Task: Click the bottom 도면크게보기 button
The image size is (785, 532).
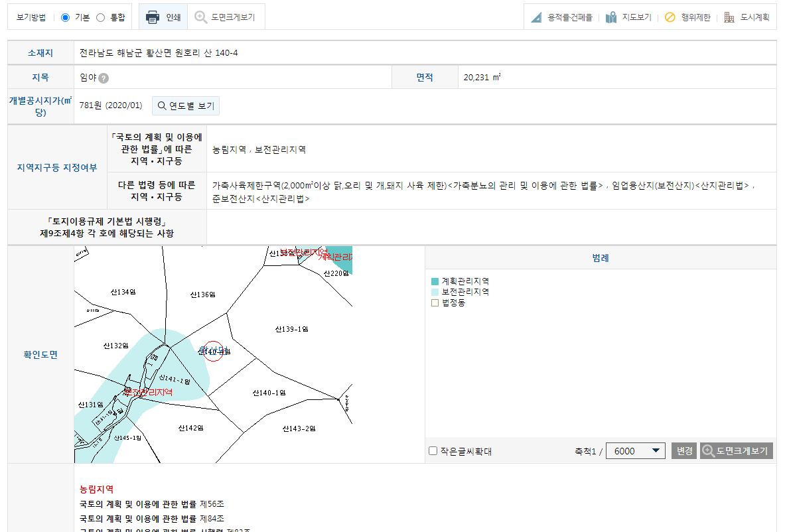Action: [x=737, y=451]
